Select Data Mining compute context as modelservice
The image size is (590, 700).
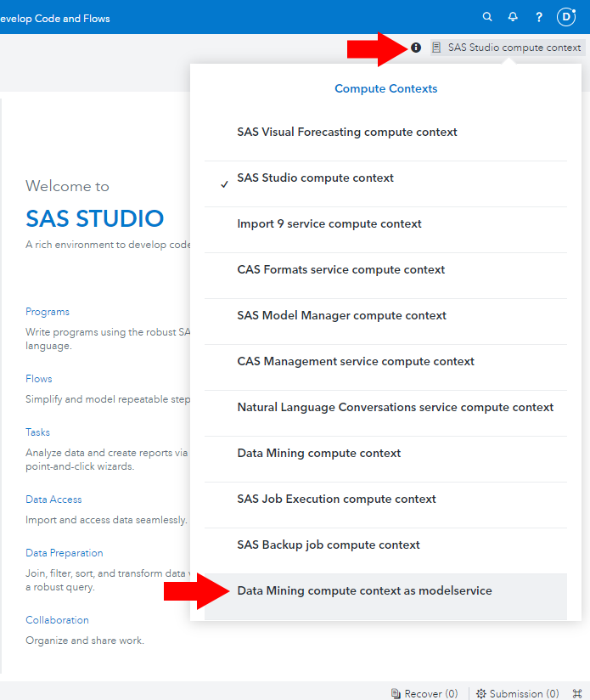(x=364, y=591)
